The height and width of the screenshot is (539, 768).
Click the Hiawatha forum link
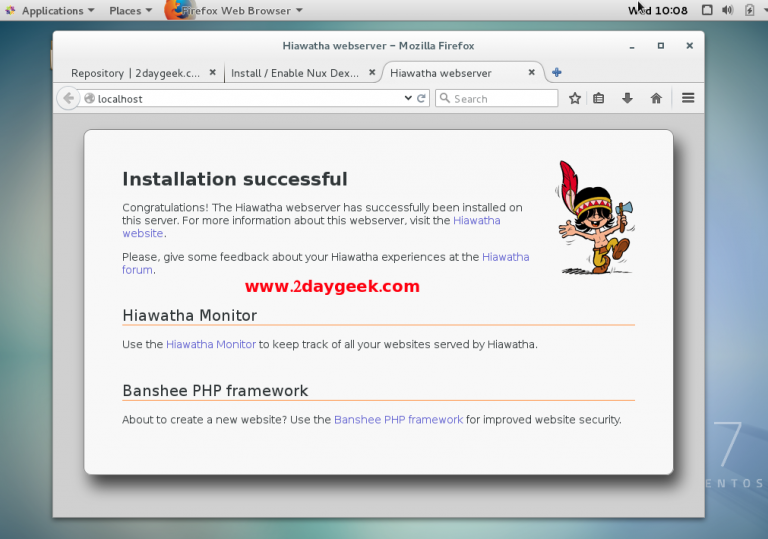point(505,257)
